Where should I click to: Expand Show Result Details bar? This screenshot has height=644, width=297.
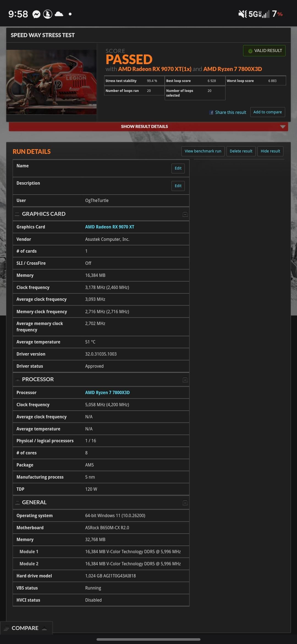click(148, 127)
